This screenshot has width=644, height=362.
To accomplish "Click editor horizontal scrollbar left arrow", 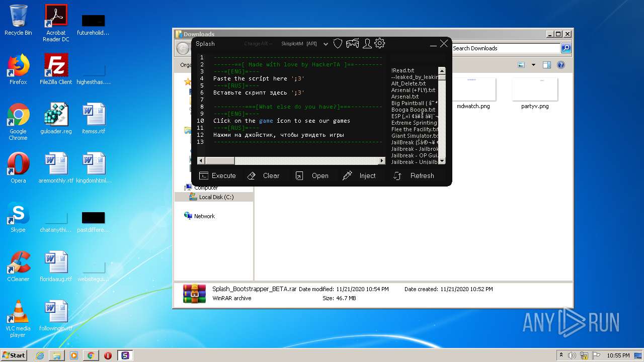I will click(x=201, y=161).
